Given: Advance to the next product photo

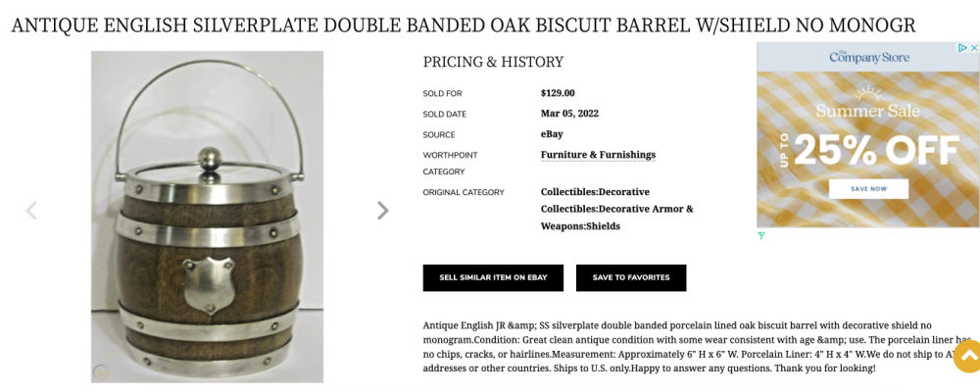Looking at the screenshot, I should click(382, 211).
